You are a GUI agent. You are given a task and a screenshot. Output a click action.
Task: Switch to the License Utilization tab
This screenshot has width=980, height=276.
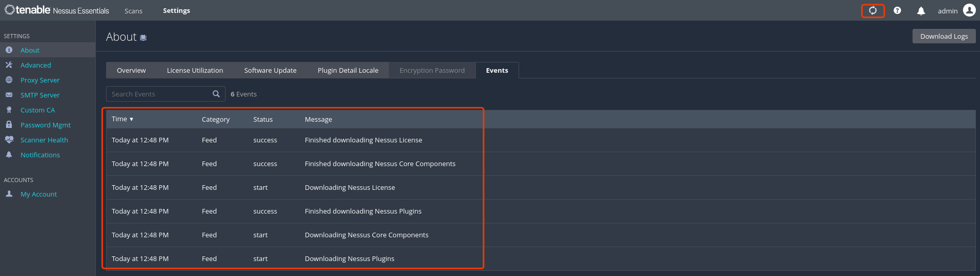pos(195,70)
